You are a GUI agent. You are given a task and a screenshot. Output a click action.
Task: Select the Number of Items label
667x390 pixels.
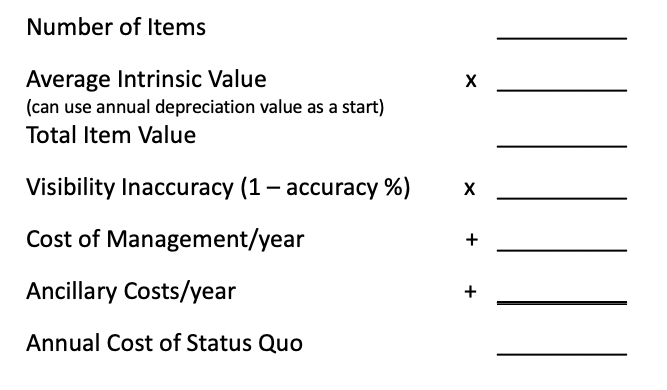(x=116, y=27)
